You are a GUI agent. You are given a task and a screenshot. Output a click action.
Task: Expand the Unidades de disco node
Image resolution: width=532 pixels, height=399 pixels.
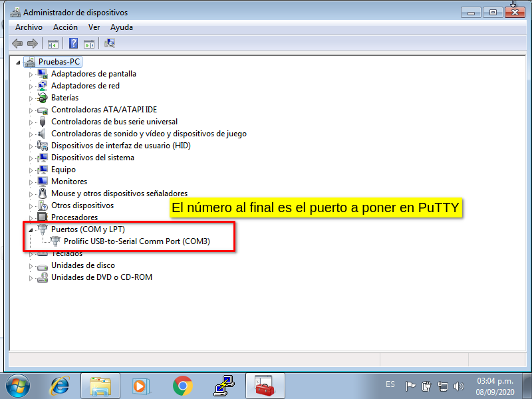31,266
